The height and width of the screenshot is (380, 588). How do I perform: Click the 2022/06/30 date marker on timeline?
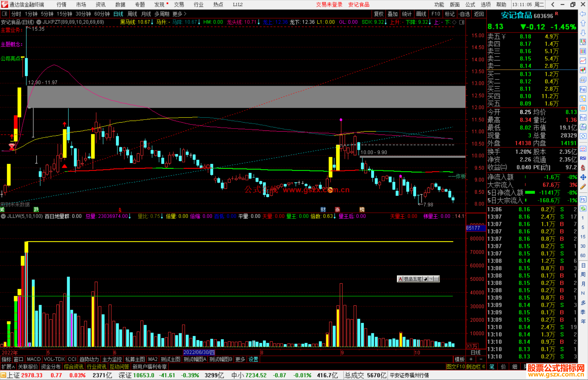pos(199,352)
